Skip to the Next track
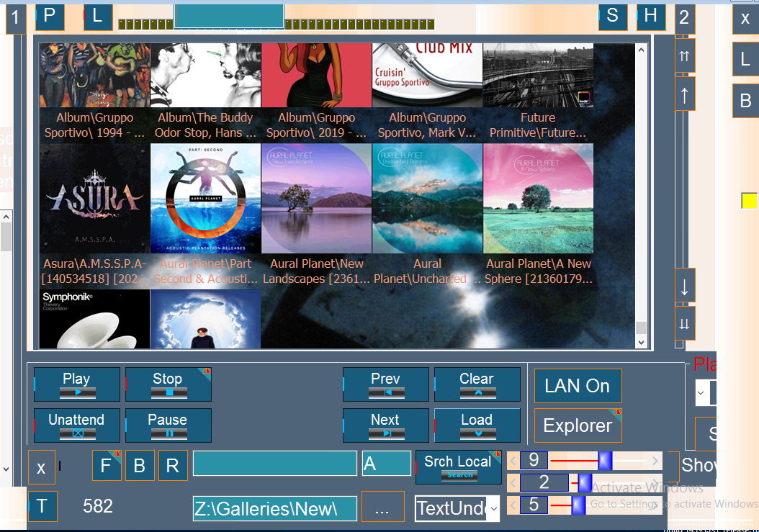 click(x=386, y=425)
